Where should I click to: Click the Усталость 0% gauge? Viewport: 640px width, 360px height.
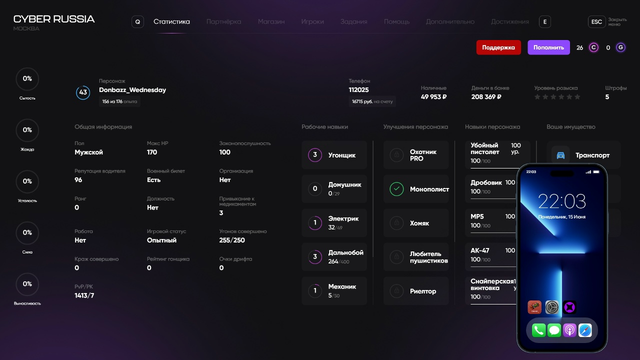point(27,181)
